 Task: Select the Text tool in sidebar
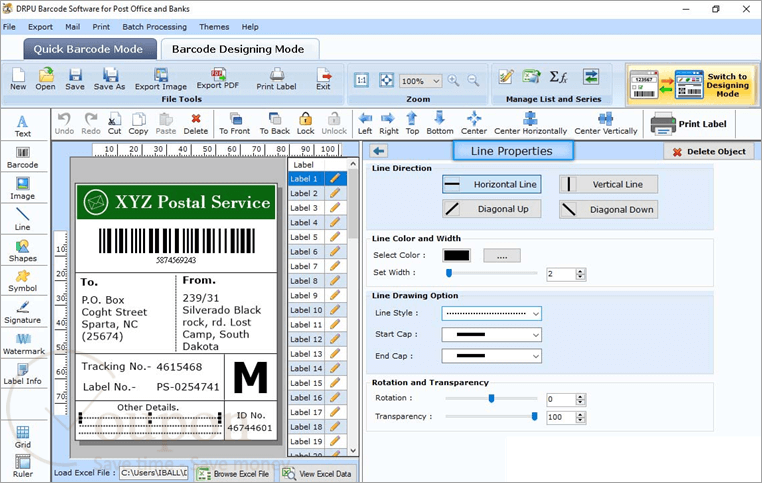[22, 125]
